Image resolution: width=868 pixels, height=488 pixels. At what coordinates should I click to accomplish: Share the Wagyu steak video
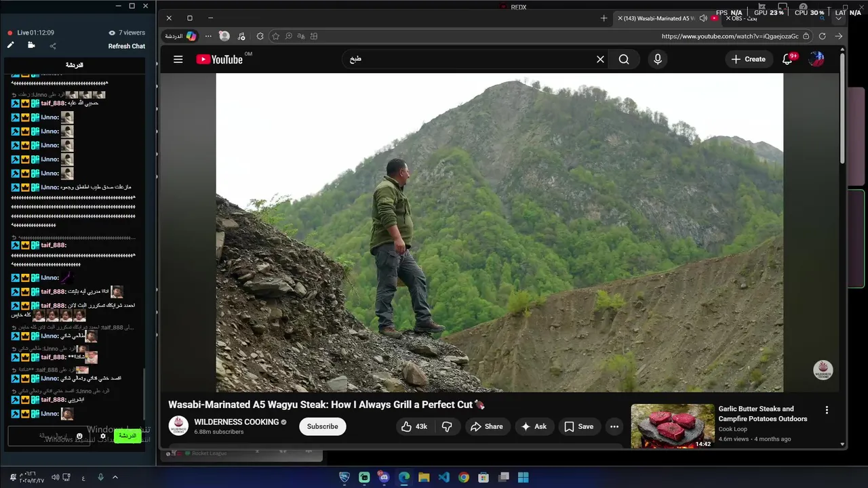[487, 426]
